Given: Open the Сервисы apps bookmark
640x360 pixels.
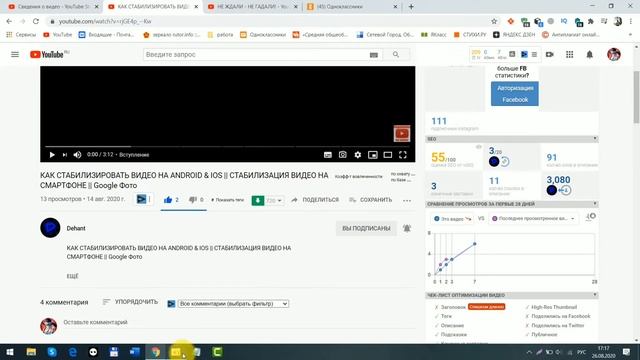Looking at the screenshot, I should point(21,35).
